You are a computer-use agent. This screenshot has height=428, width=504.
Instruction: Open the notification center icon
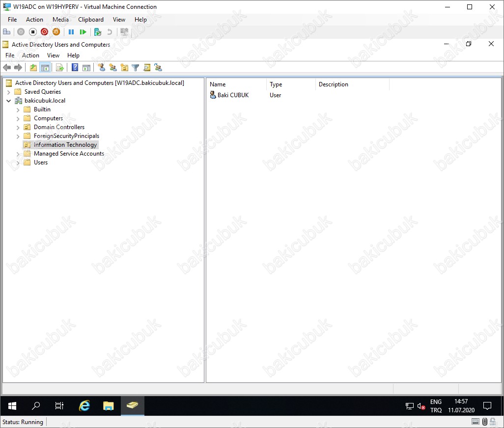click(487, 406)
